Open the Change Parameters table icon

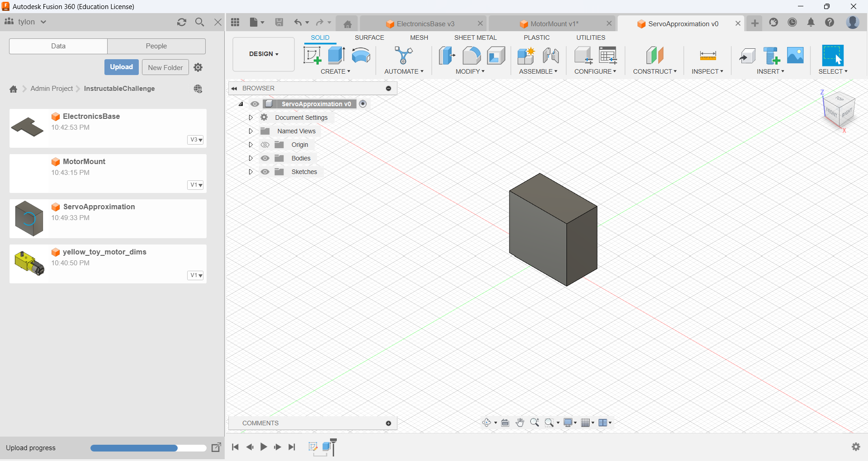coord(608,56)
